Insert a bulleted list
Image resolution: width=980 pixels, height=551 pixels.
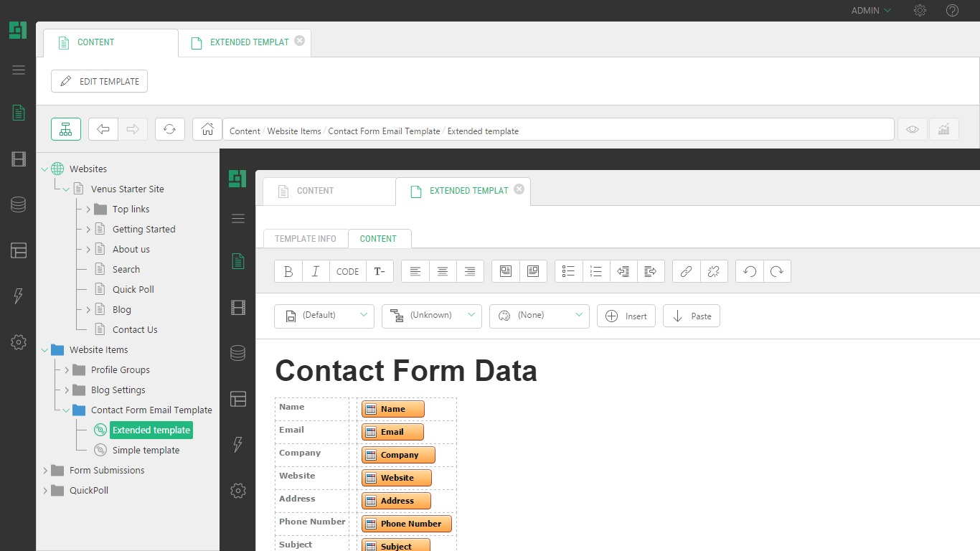coord(568,271)
